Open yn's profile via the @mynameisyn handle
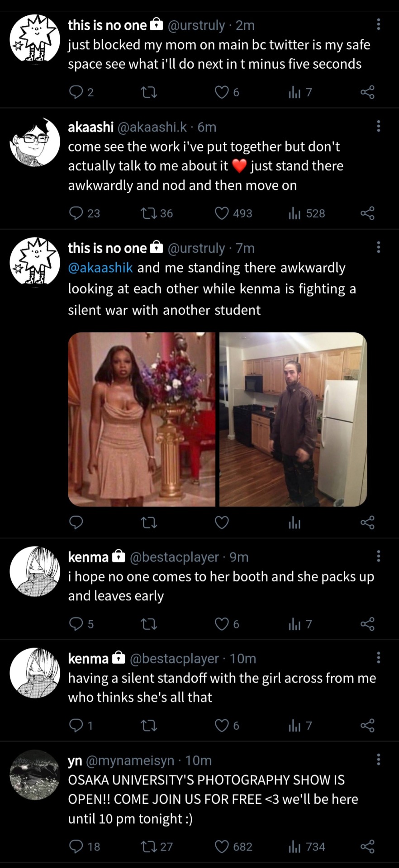The image size is (399, 868). (x=130, y=760)
